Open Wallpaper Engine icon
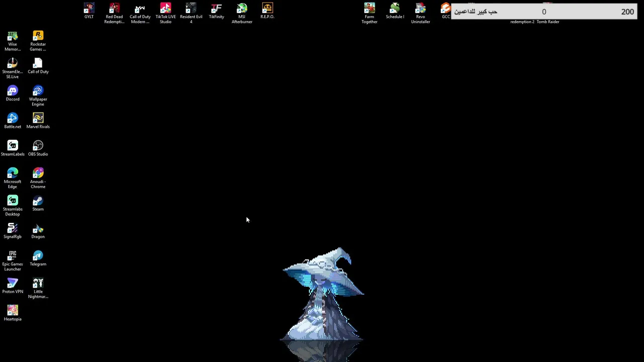The width and height of the screenshot is (644, 362). [x=38, y=96]
